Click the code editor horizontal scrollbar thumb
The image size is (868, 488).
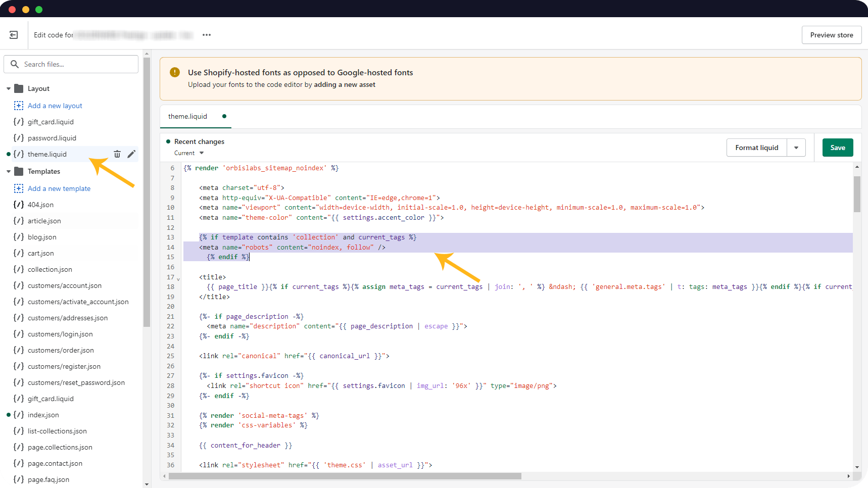(x=345, y=476)
